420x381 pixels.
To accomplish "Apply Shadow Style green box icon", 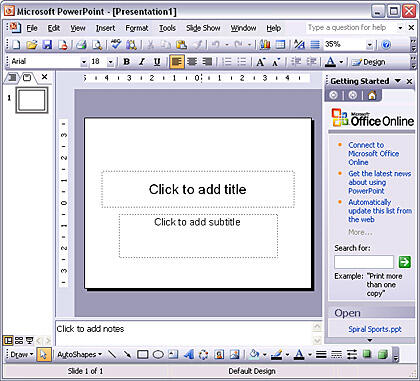I will click(367, 354).
